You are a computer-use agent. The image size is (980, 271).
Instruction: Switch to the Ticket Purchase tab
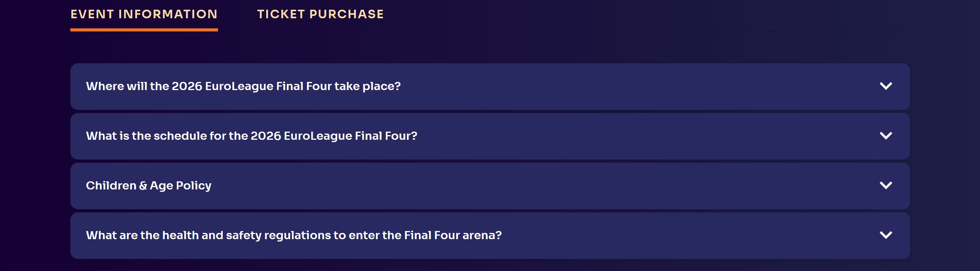320,14
